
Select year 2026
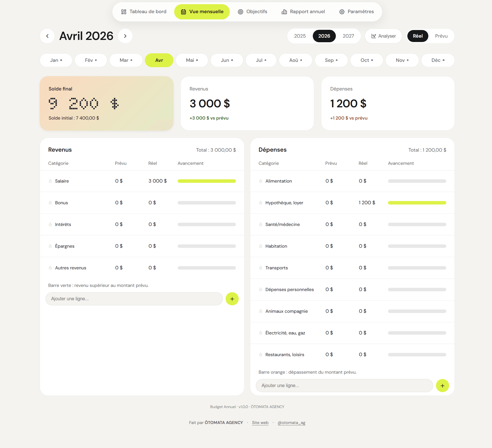pos(324,36)
